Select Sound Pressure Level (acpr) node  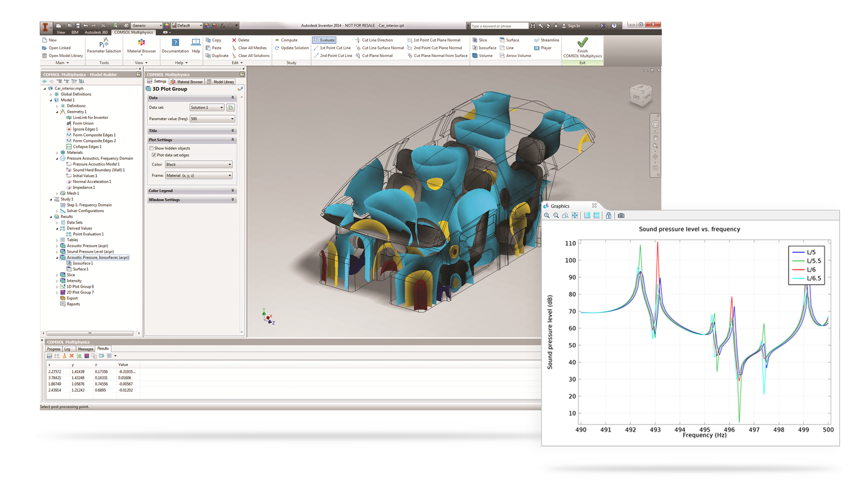[x=87, y=252]
